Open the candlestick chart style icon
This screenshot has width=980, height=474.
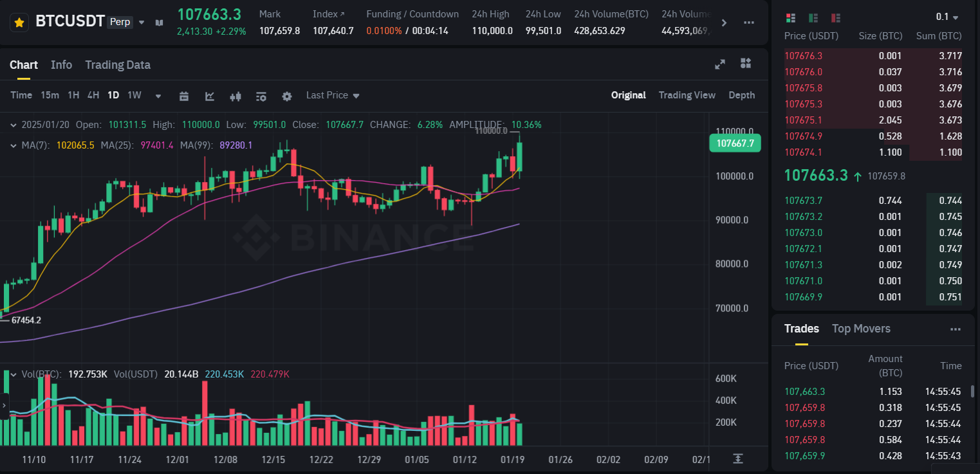tap(236, 96)
